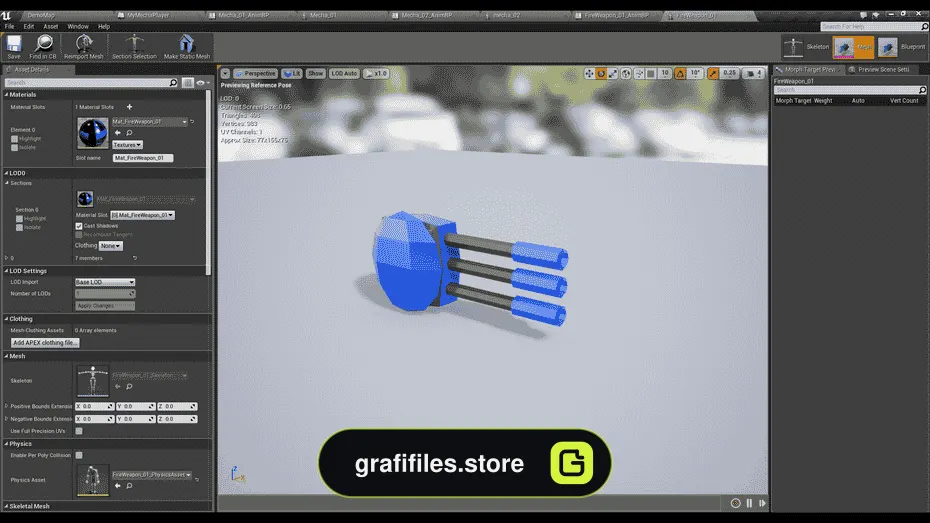
Task: Use selected asset for Element 0 material
Action: [117, 133]
